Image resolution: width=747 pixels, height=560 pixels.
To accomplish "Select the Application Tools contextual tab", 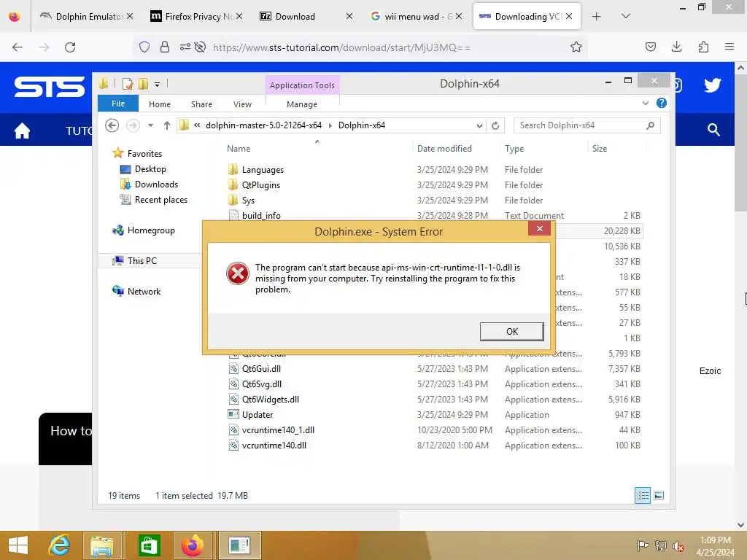I will 302,85.
